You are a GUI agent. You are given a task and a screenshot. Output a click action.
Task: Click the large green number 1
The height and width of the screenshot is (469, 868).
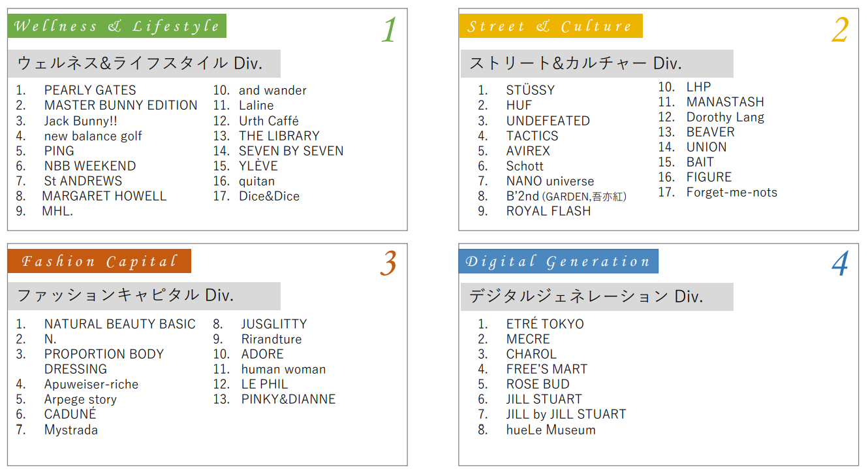point(389,29)
